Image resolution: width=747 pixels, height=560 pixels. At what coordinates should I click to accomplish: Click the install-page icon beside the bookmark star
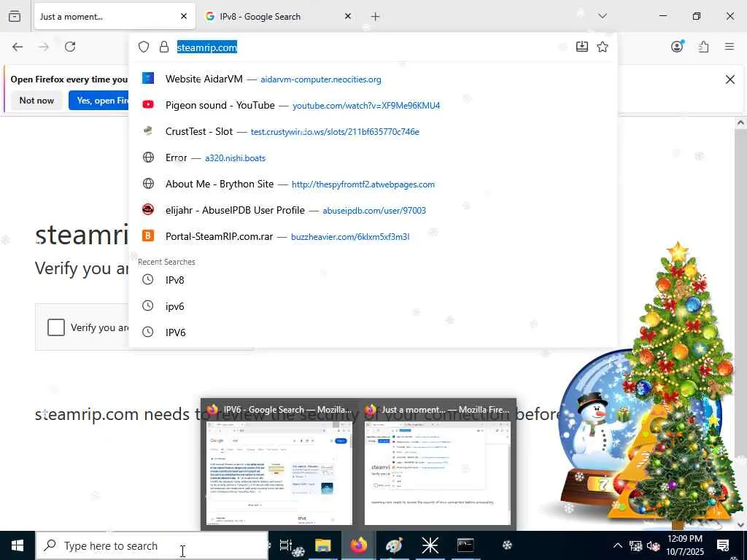(x=581, y=47)
